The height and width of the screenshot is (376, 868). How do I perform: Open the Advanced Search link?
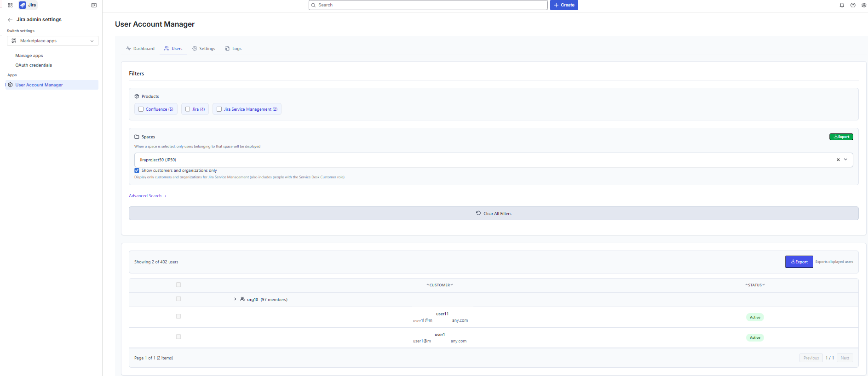pyautogui.click(x=148, y=196)
